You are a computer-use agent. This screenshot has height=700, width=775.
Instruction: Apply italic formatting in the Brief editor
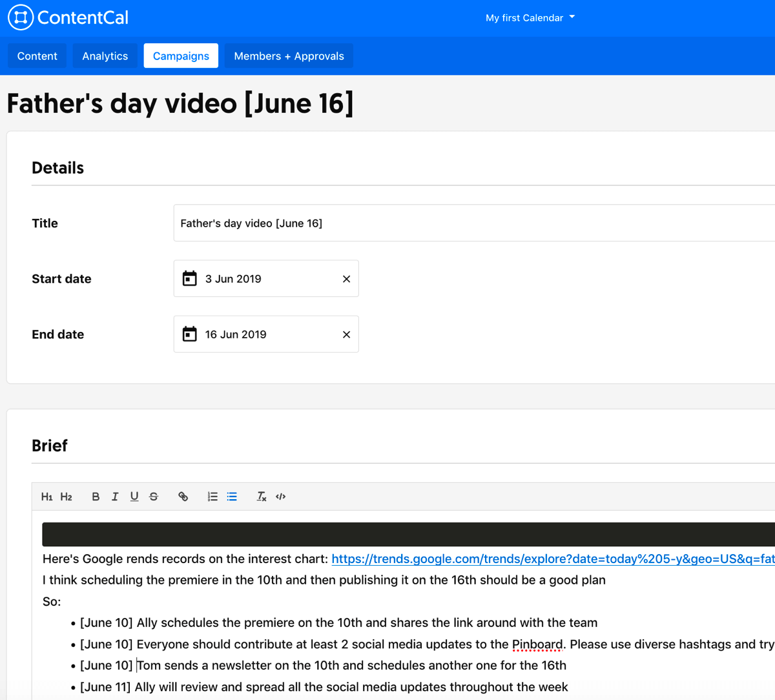tap(115, 496)
